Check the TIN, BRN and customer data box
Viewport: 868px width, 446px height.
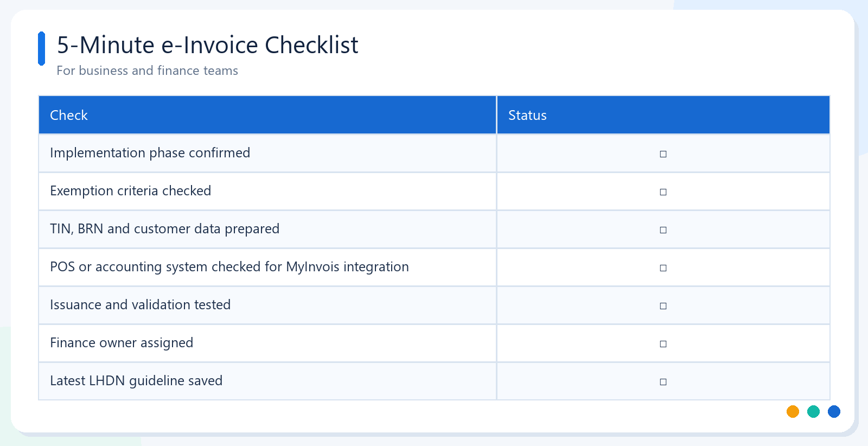[x=663, y=230]
